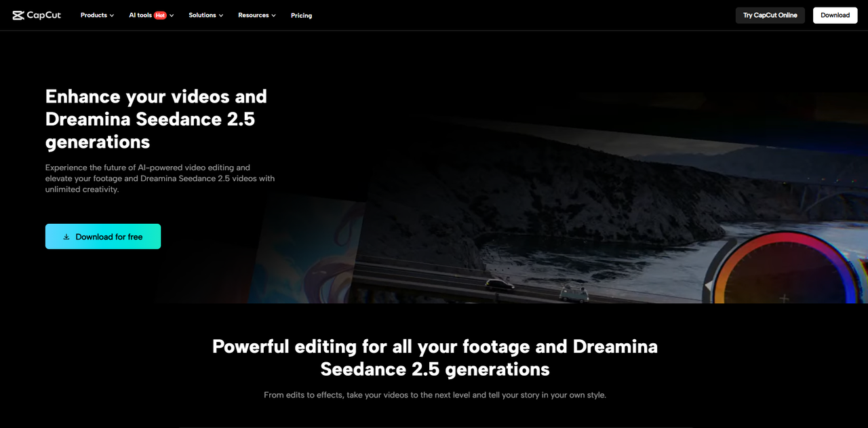Image resolution: width=868 pixels, height=428 pixels.
Task: Open the Solutions dropdown
Action: pyautogui.click(x=206, y=15)
